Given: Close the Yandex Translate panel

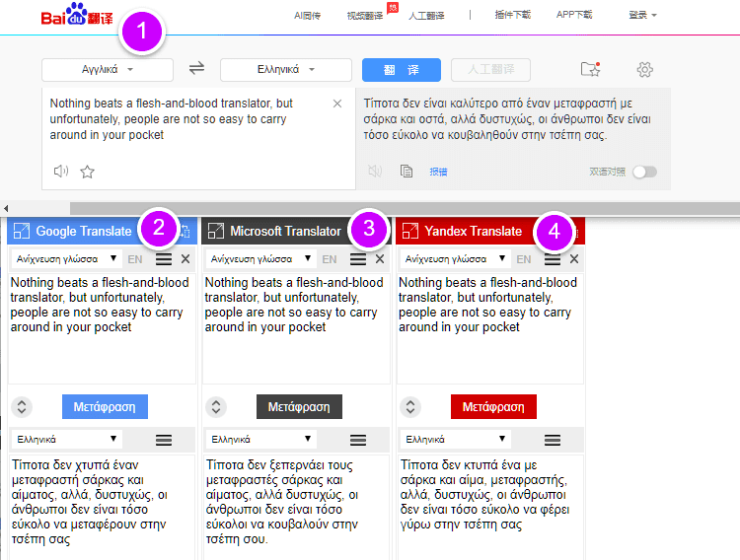Looking at the screenshot, I should pos(574,259).
